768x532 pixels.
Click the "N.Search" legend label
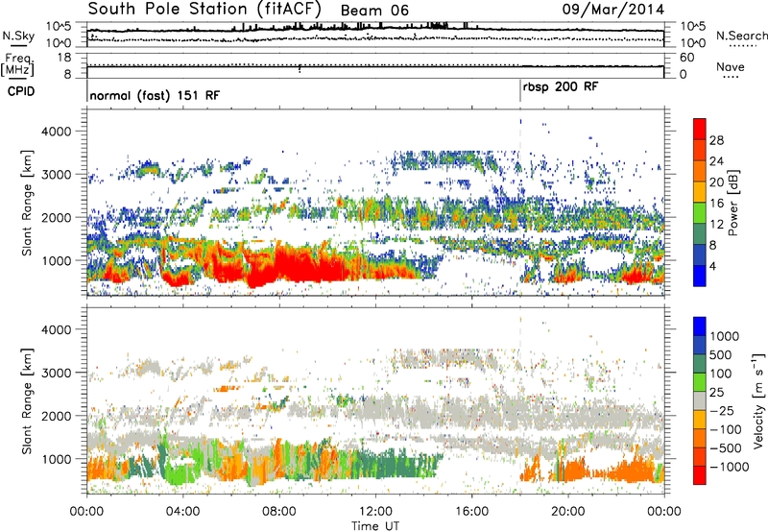741,36
